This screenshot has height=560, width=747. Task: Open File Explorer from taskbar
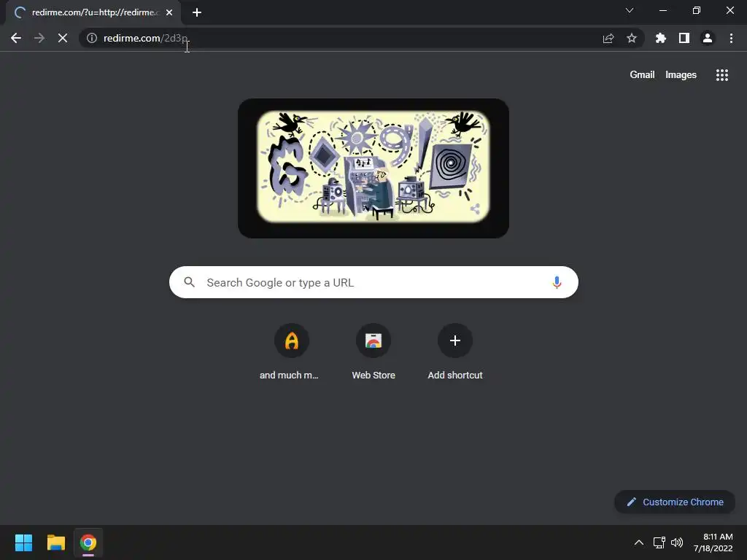(x=55, y=542)
